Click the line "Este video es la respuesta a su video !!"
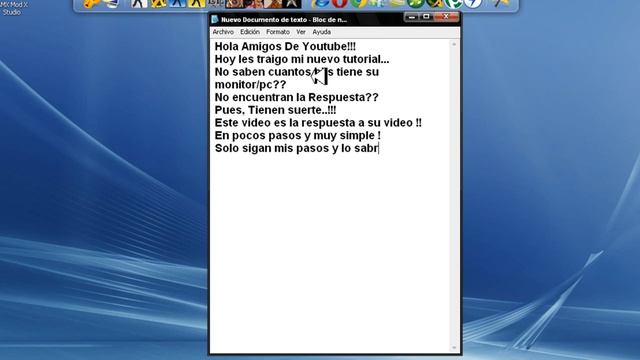Image resolution: width=640 pixels, height=360 pixels. point(318,122)
